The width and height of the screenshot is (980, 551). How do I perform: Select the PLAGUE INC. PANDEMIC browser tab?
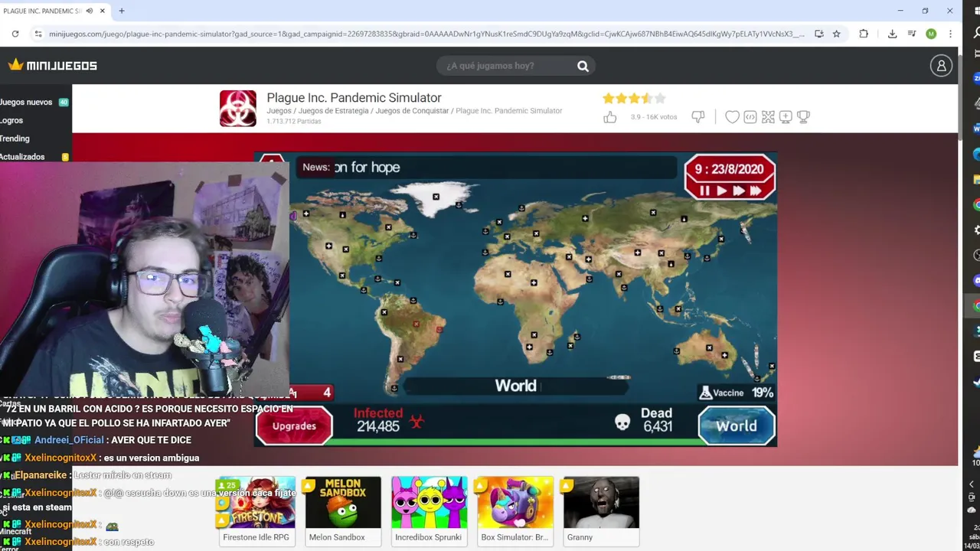pyautogui.click(x=42, y=11)
